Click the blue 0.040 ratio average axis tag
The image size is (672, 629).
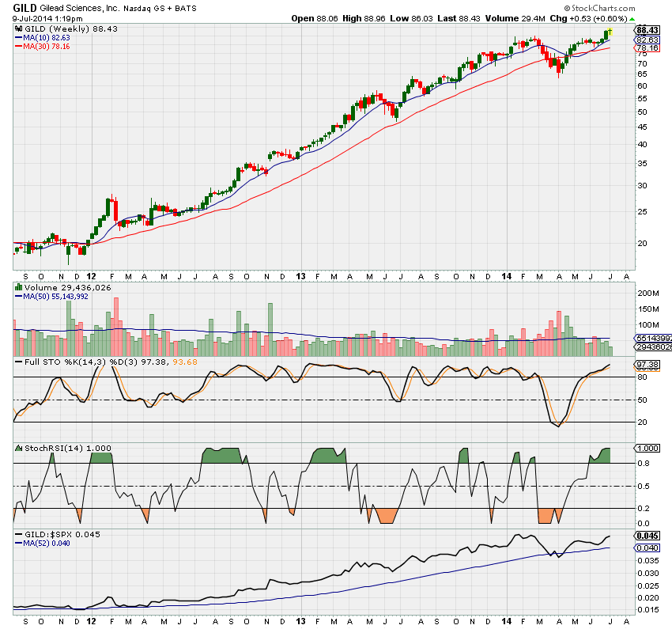(x=647, y=548)
